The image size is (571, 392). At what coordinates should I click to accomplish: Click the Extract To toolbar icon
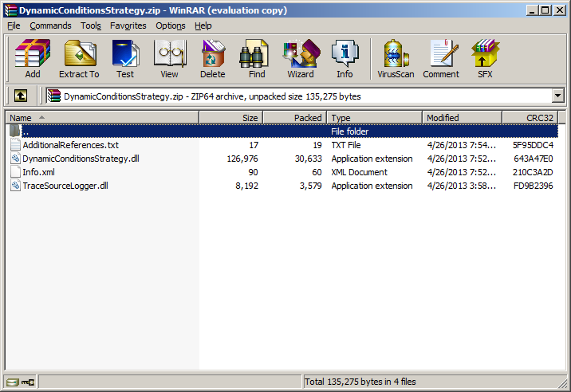tap(80, 53)
